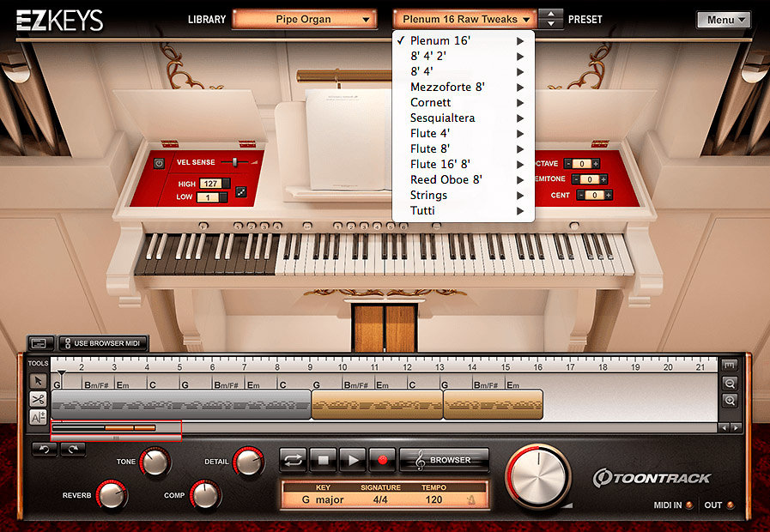Click the undo arrow button
Screen dimensions: 770x532
(45, 449)
